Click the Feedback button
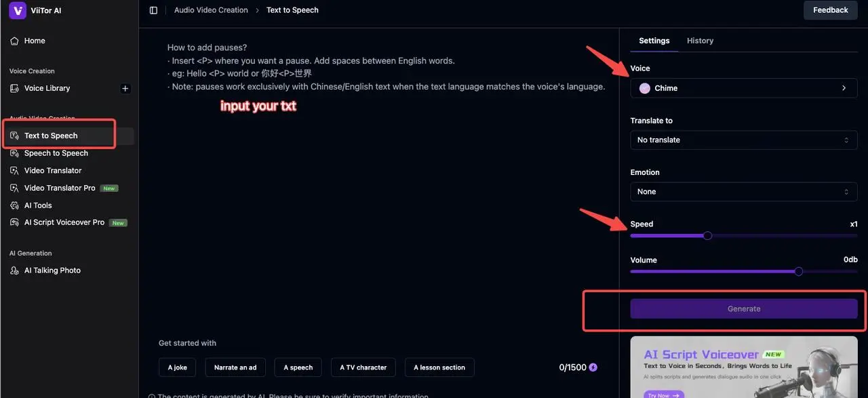 (830, 10)
